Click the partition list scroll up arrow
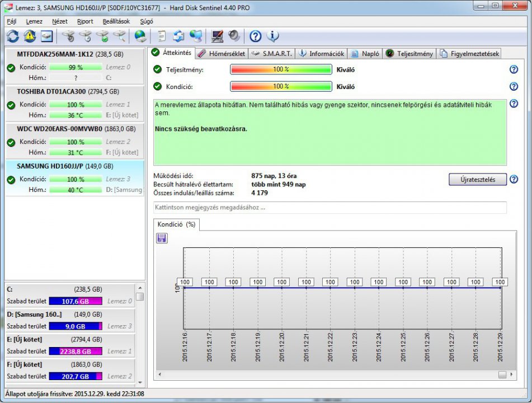Screen dimensions: 532x403 tap(140, 288)
